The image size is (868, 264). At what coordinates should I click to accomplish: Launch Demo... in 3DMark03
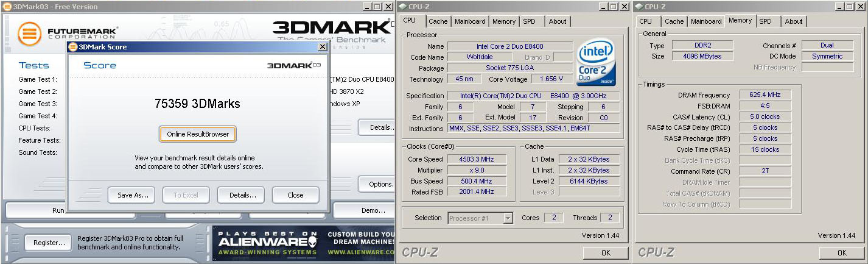click(365, 210)
